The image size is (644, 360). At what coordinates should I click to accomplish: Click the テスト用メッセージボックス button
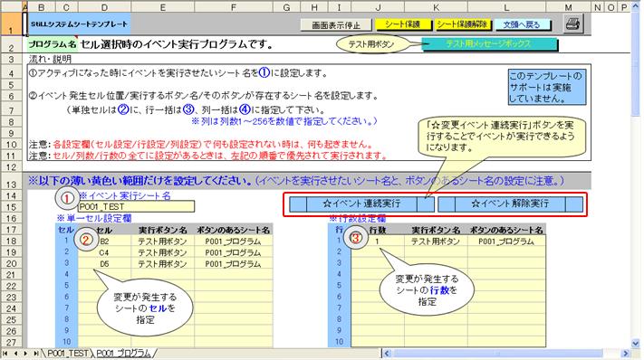click(x=489, y=44)
